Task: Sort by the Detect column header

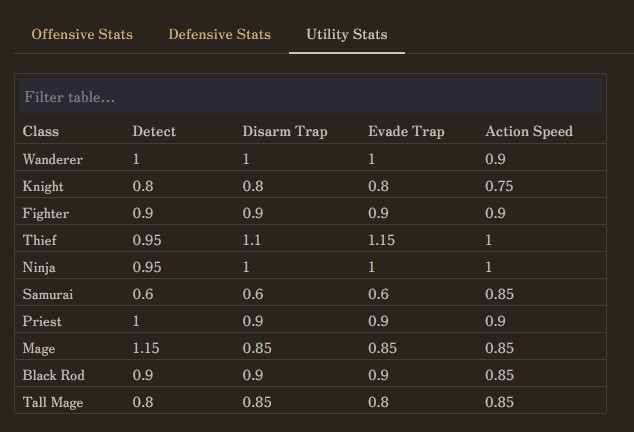Action: point(154,131)
